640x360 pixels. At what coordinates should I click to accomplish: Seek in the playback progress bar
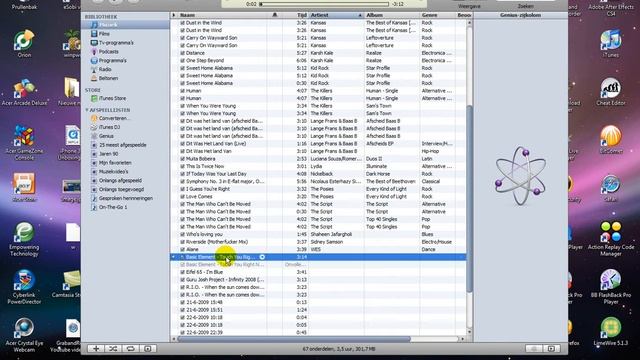tap(324, 4)
